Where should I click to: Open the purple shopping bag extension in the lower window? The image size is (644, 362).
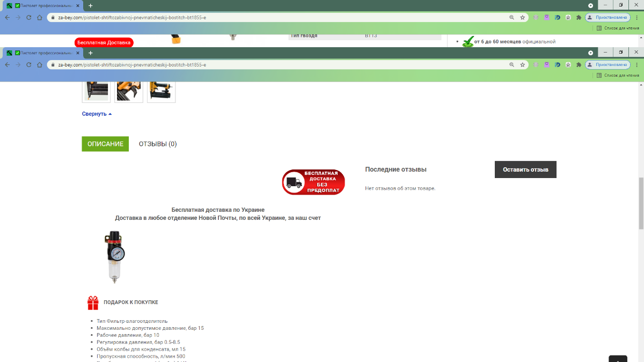click(547, 64)
